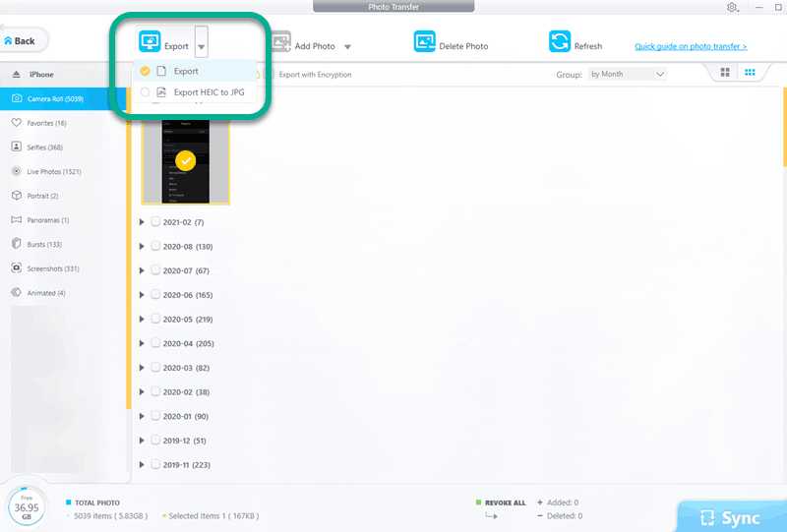Image resolution: width=787 pixels, height=532 pixels.
Task: Click the Panoramas album icon
Action: [x=17, y=220]
